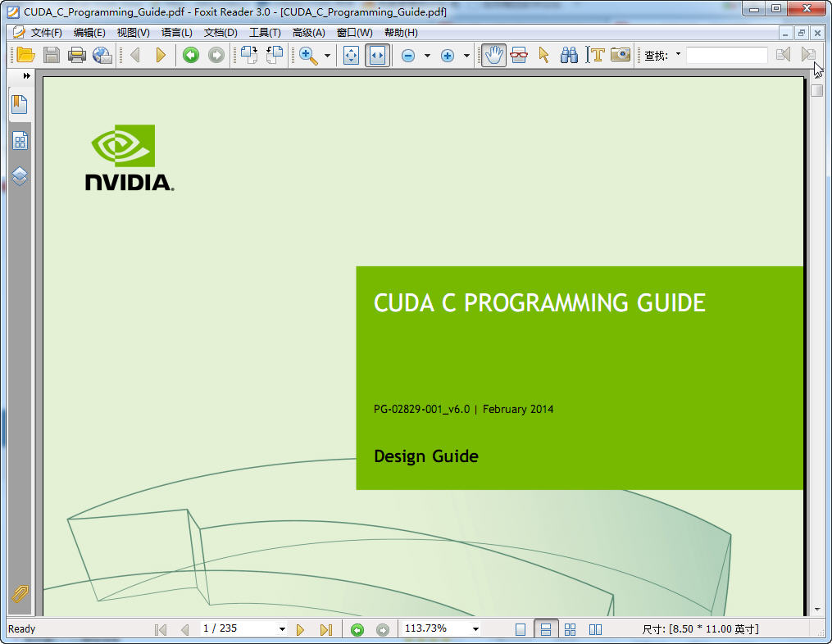Open the page thumbnails side panel
The image size is (832, 644).
(20, 141)
